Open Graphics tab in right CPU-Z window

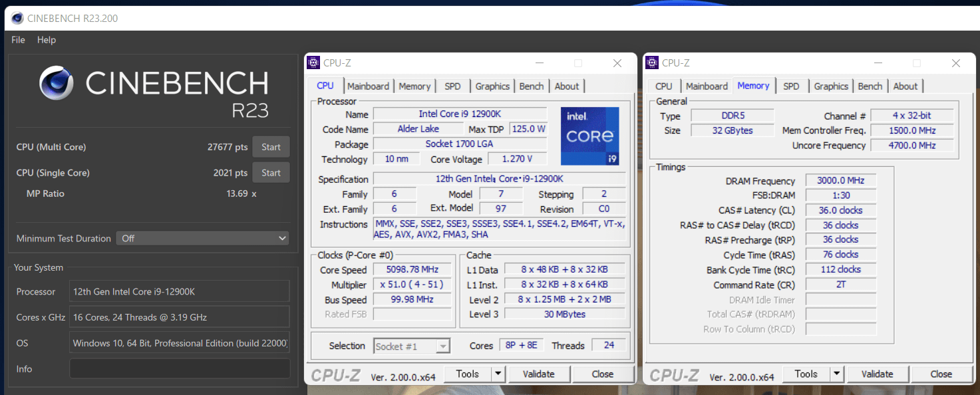[831, 86]
